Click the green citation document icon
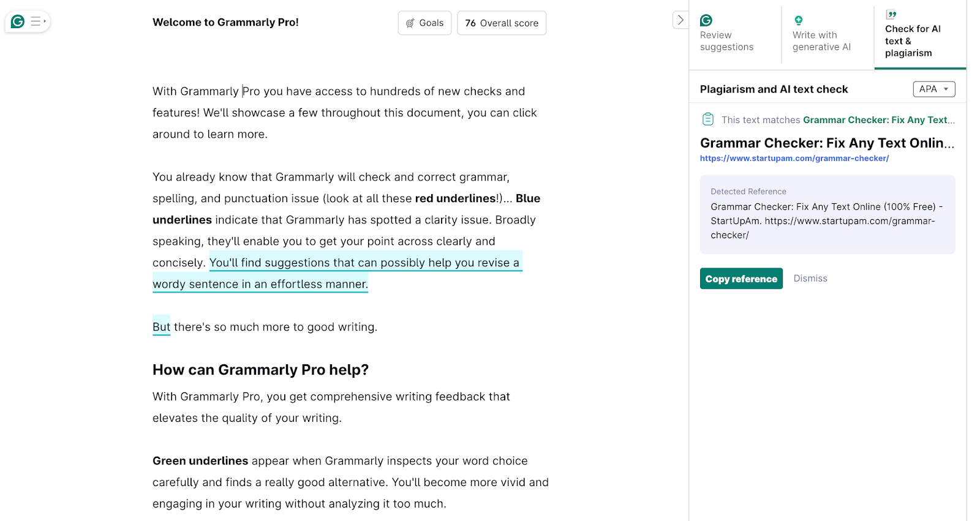Screen dimensions: 980x521 tap(708, 119)
